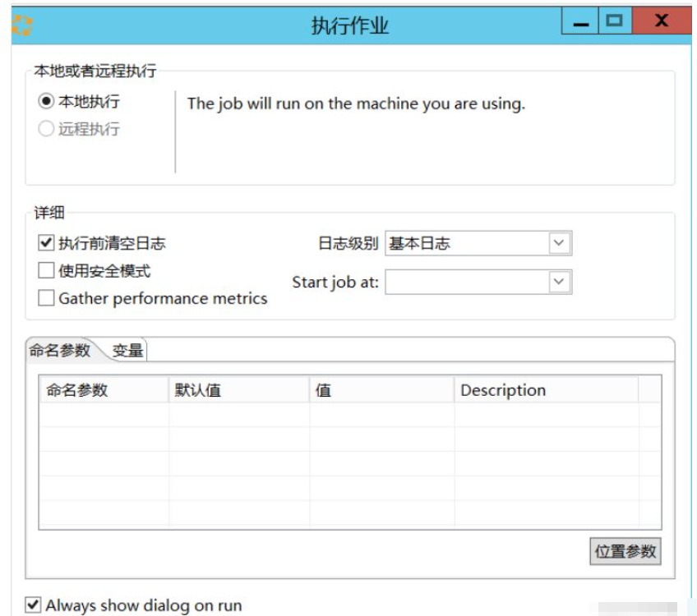Expand the 基本日志 log level selector

[x=559, y=244]
